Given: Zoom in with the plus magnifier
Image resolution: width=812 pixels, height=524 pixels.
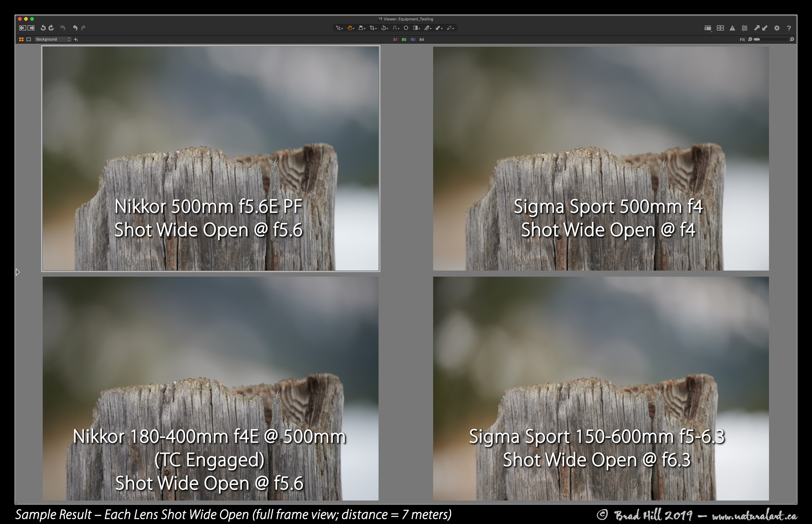Looking at the screenshot, I should [792, 39].
